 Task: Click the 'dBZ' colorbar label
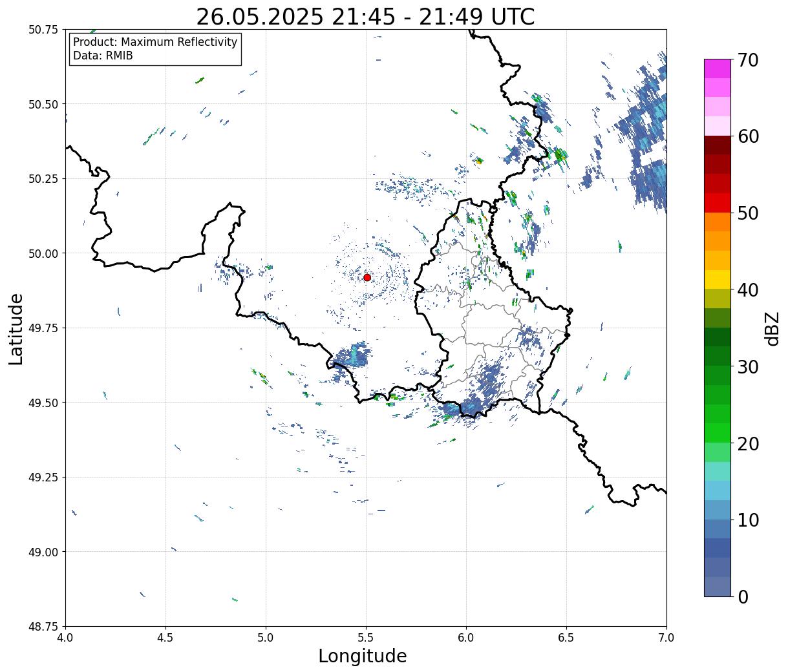coord(772,328)
